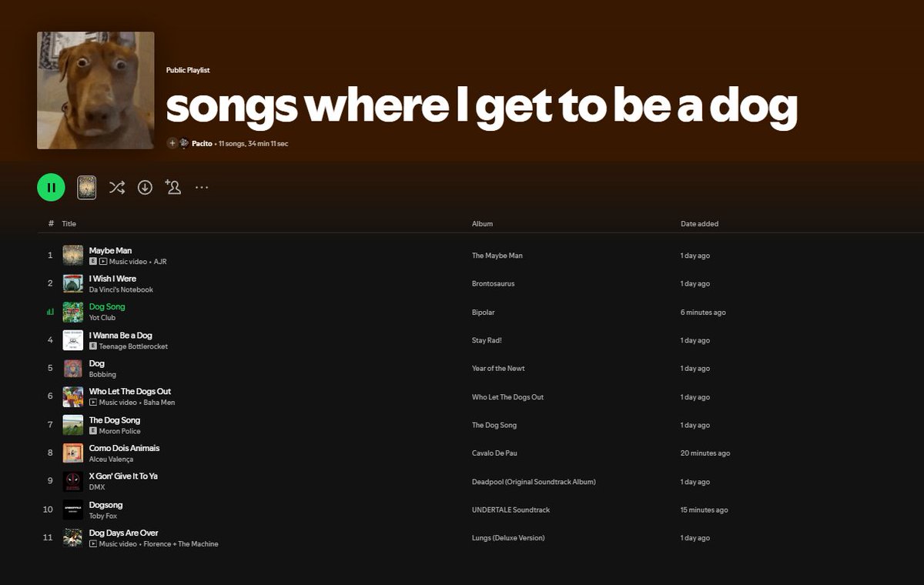
Task: Select the song Como Dois Animais
Action: tap(124, 447)
